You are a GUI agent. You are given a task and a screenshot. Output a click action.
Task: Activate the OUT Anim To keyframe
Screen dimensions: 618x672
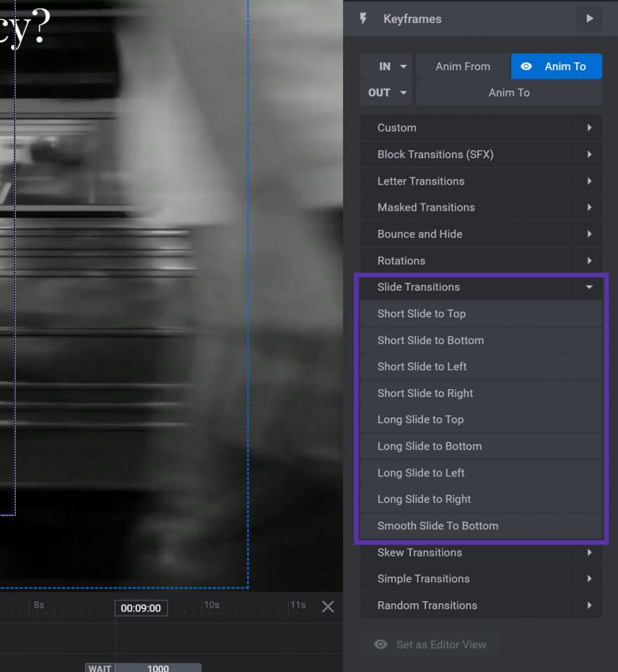509,93
